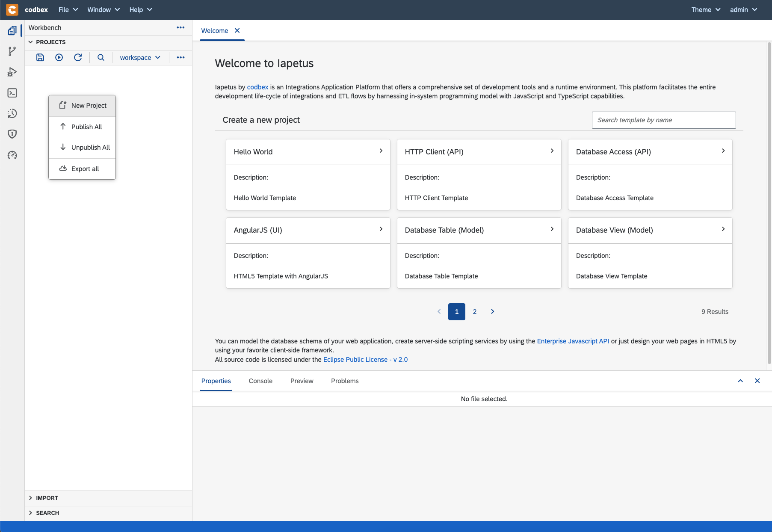Viewport: 772px width, 532px height.
Task: Open the Debugger perspective icon
Action: click(x=12, y=72)
